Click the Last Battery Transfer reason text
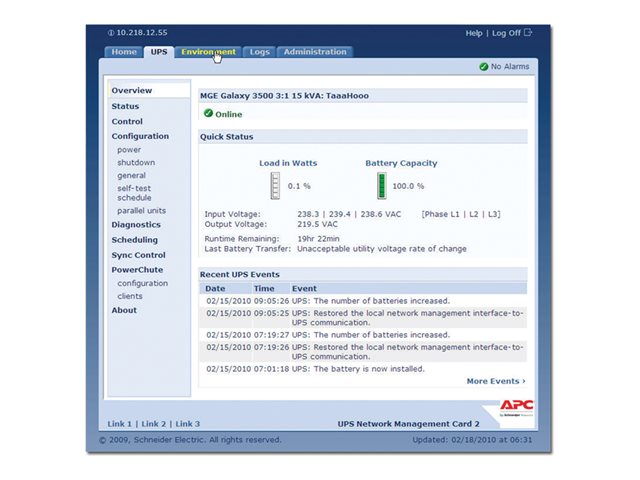Viewport: 640px width, 480px height. click(382, 249)
